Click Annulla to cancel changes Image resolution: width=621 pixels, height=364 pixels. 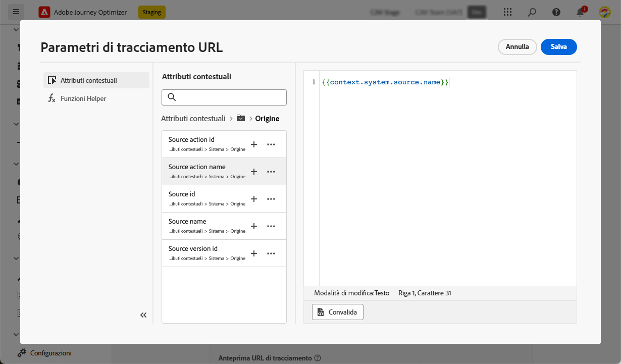pos(517,46)
